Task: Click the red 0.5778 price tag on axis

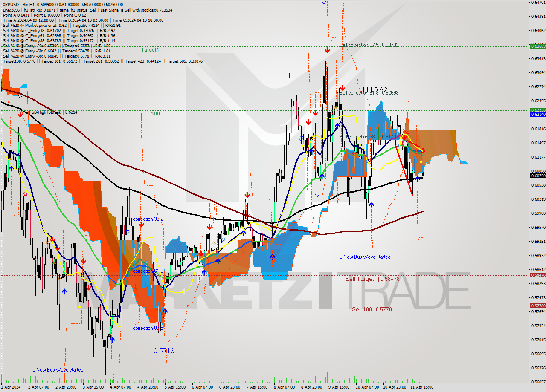Action: tap(537, 306)
